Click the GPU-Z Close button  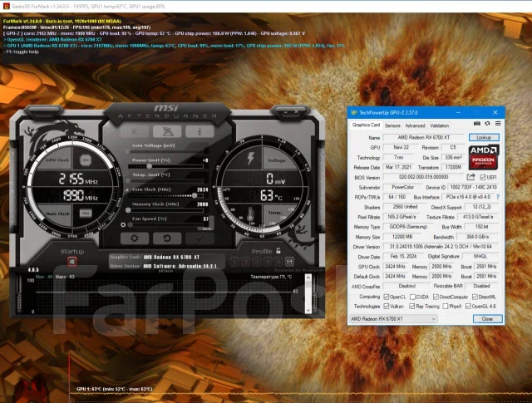pyautogui.click(x=487, y=319)
